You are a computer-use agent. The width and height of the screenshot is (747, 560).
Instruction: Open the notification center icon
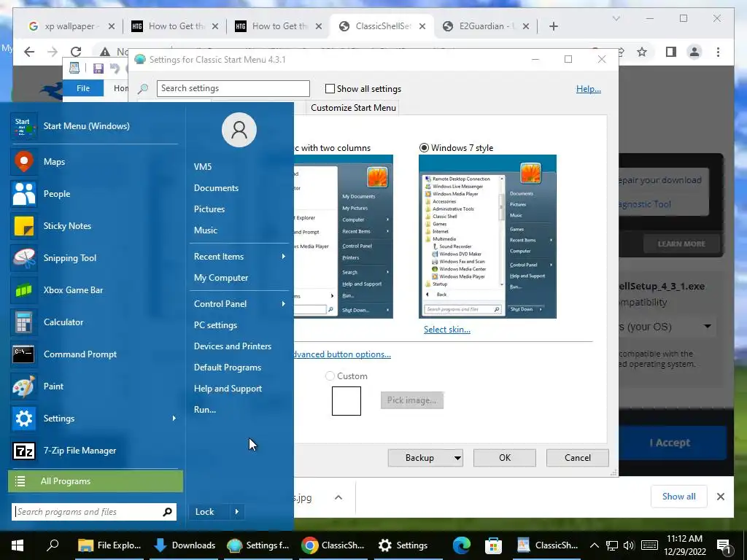(724, 545)
